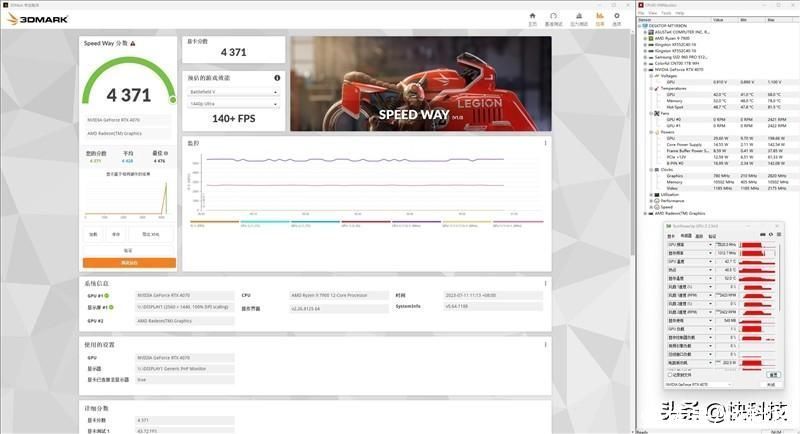Open the settings used panel three-dot menu
Viewport: 800px width, 434px height.
(545, 345)
